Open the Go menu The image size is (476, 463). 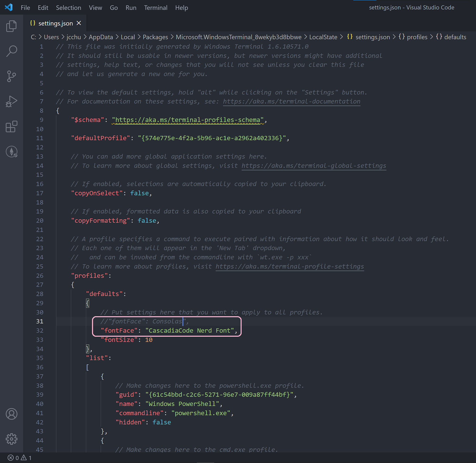tap(114, 8)
